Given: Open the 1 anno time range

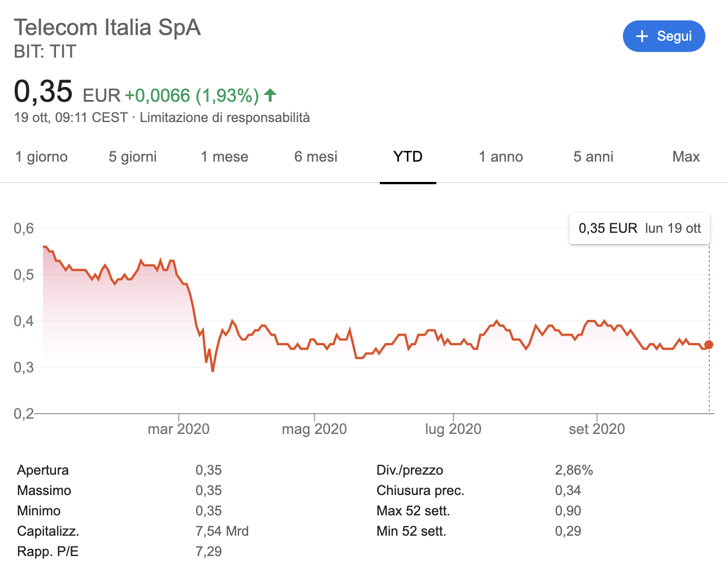Looking at the screenshot, I should click(x=501, y=157).
